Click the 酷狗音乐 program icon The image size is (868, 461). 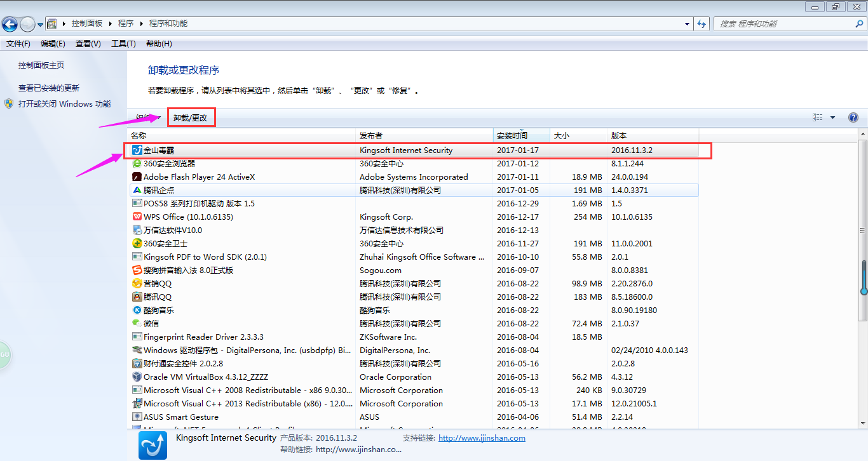pos(137,311)
